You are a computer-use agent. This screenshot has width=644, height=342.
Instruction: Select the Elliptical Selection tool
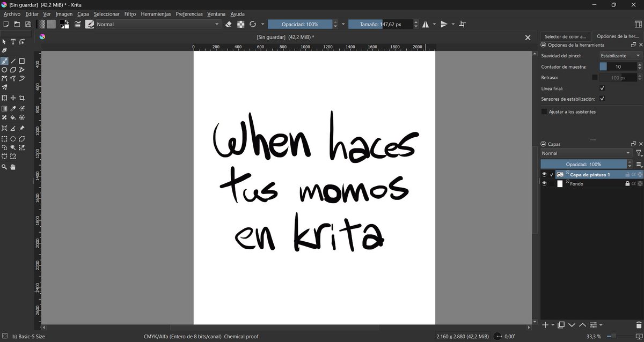coord(13,138)
